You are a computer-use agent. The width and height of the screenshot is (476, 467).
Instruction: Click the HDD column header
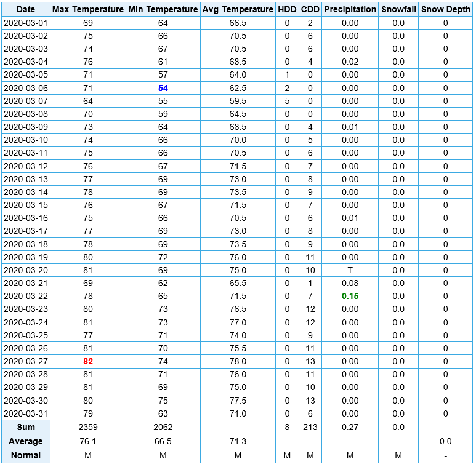click(287, 9)
